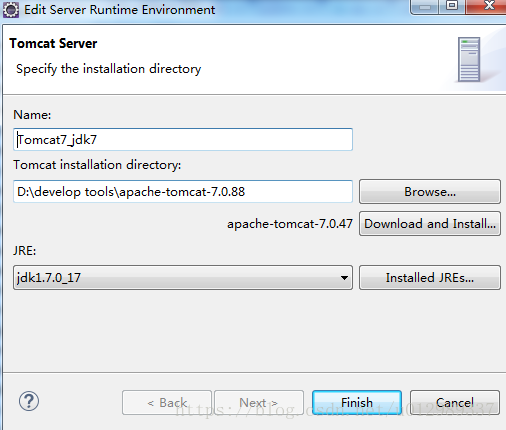Click the 'JRE:' label
Screen dimensions: 506x430
coord(24,251)
